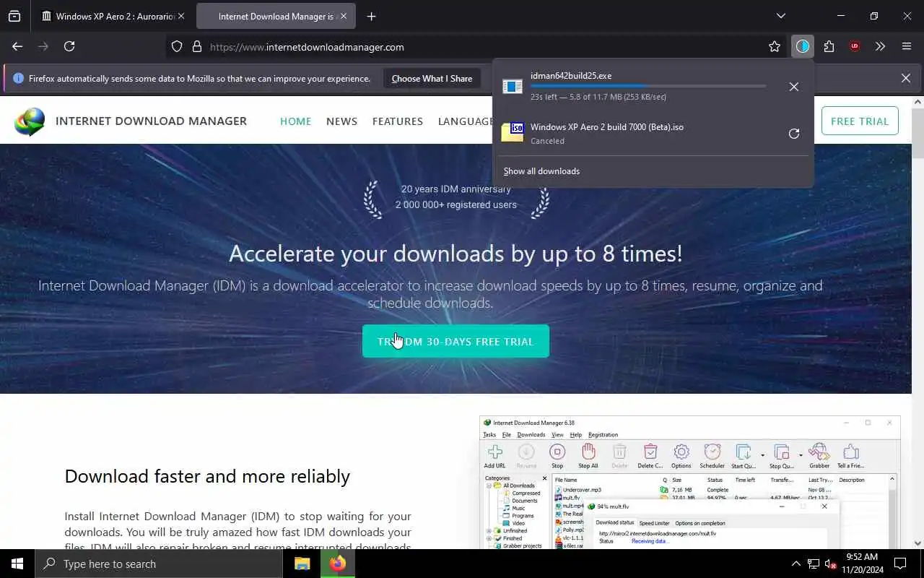Click the IDM logo globe icon
The height and width of the screenshot is (578, 924).
click(x=30, y=121)
